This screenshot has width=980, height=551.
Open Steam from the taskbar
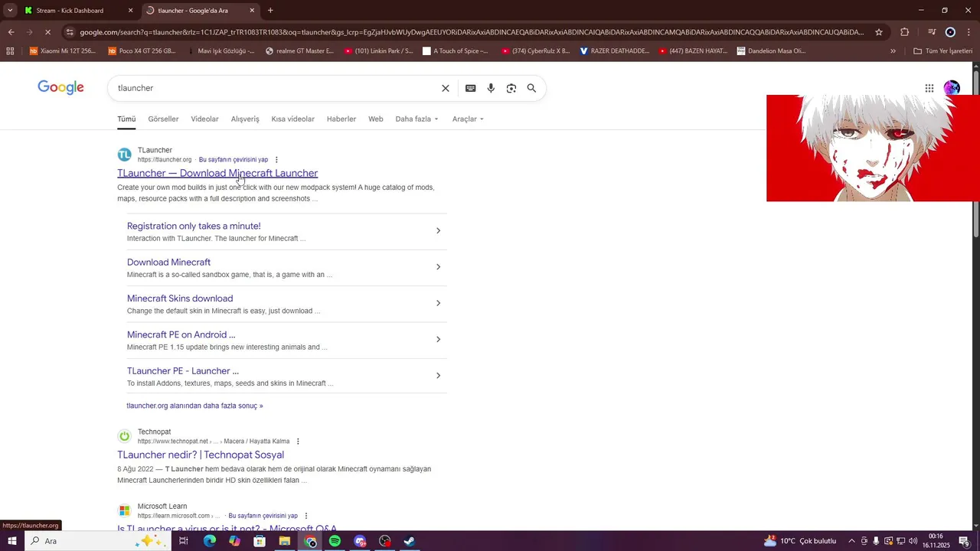[x=410, y=541]
